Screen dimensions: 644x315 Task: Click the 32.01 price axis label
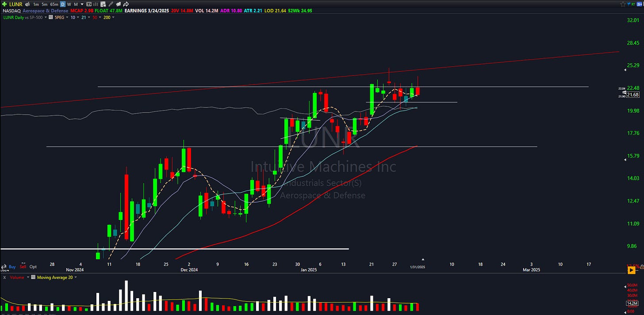pyautogui.click(x=633, y=21)
